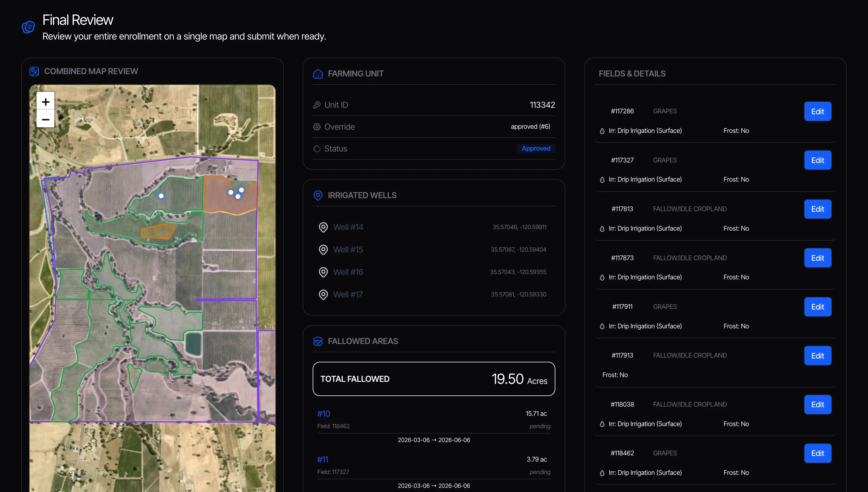Viewport: 868px width, 492px height.
Task: Click the Irrigated Wells pin icon
Action: tap(318, 195)
